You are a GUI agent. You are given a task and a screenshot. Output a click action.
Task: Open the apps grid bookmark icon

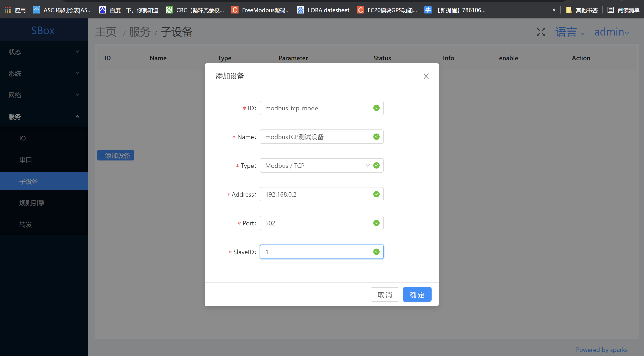tap(8, 10)
